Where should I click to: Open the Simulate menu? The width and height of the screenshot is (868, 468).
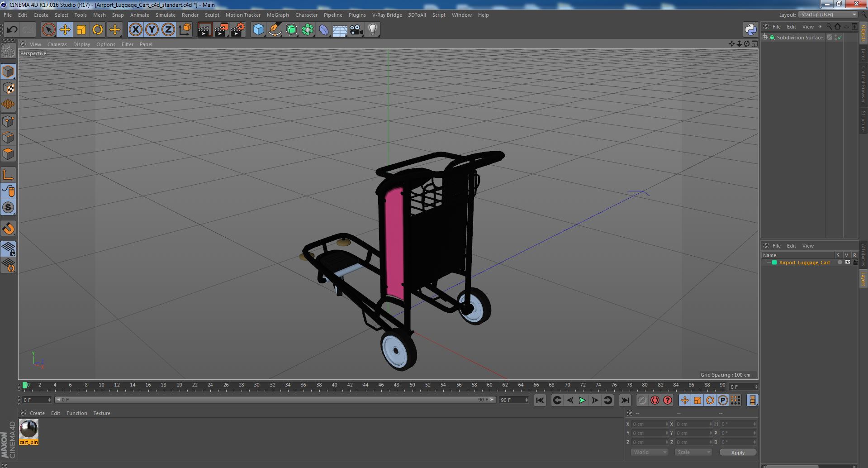[x=166, y=15]
